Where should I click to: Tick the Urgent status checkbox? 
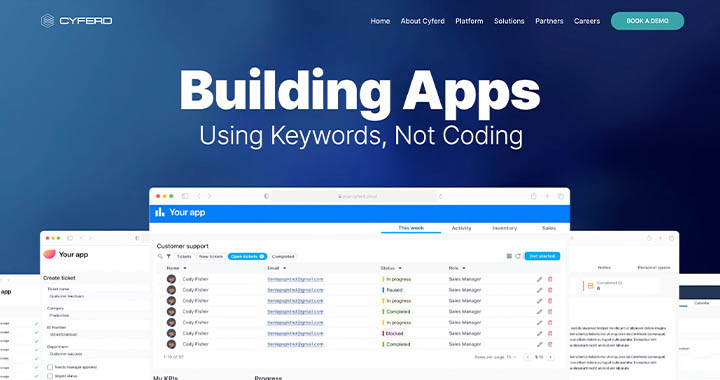[x=50, y=376]
